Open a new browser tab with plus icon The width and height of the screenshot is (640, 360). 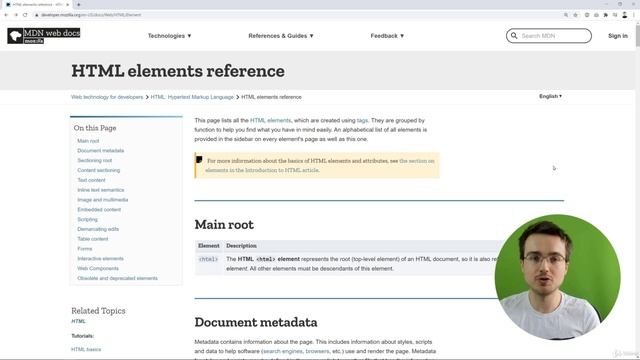click(x=78, y=4)
